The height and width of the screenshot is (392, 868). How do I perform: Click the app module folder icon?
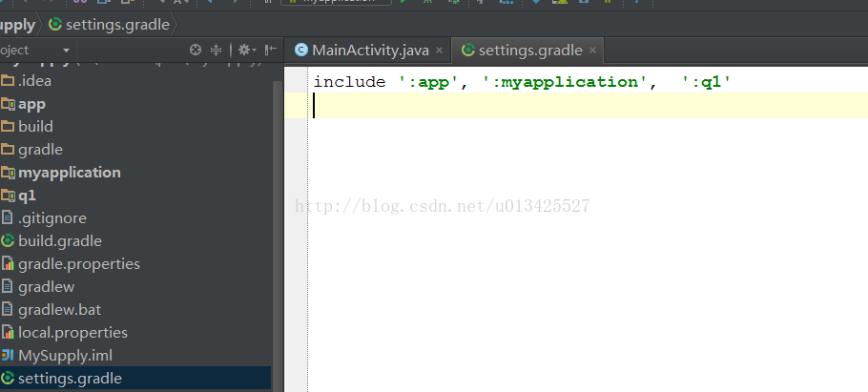[8, 104]
